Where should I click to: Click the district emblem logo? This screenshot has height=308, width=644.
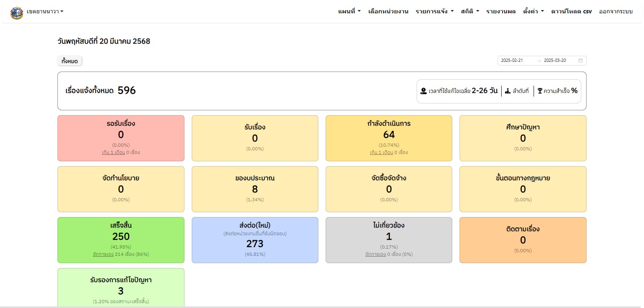tap(17, 13)
